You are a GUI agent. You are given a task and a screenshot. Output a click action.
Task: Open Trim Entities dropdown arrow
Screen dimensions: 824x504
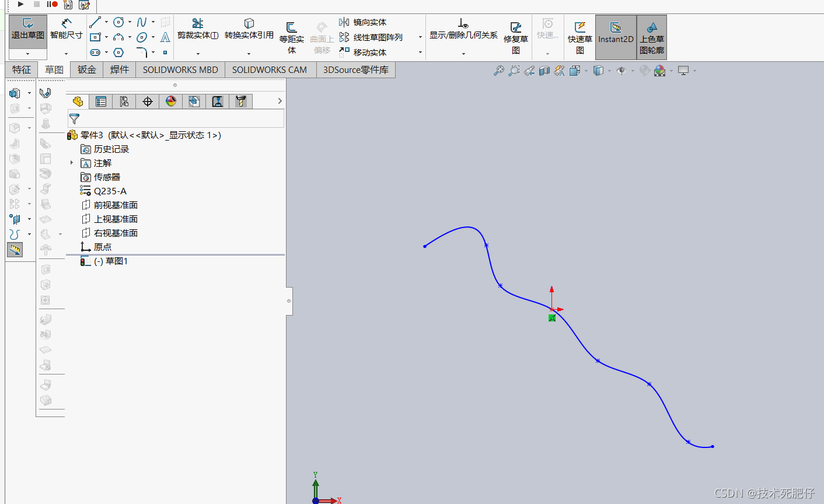[198, 54]
